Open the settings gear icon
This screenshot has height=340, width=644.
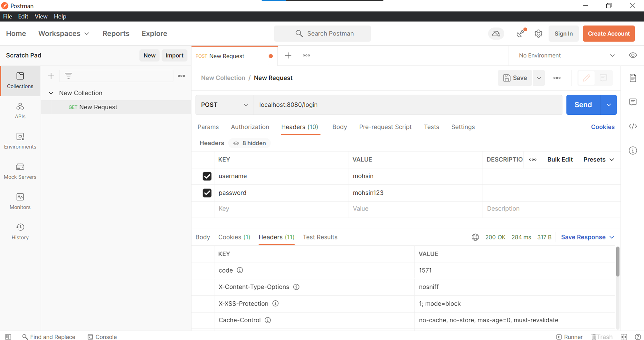pos(538,33)
